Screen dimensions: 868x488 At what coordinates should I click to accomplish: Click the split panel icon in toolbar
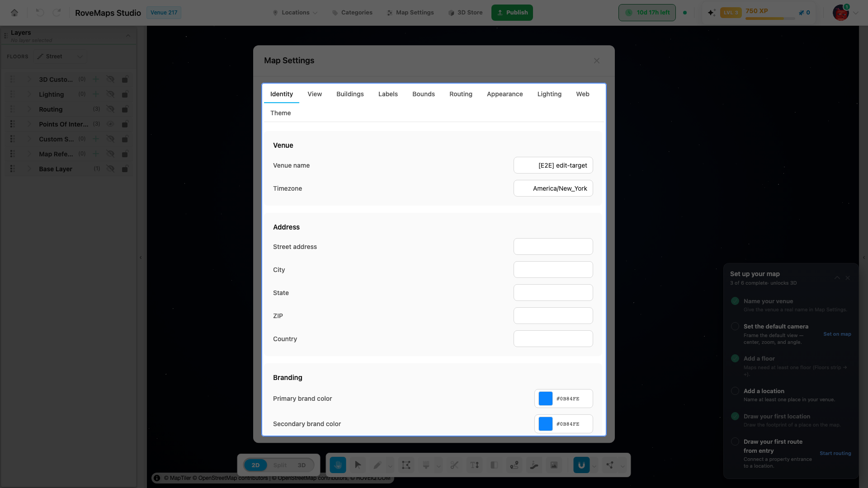[494, 465]
